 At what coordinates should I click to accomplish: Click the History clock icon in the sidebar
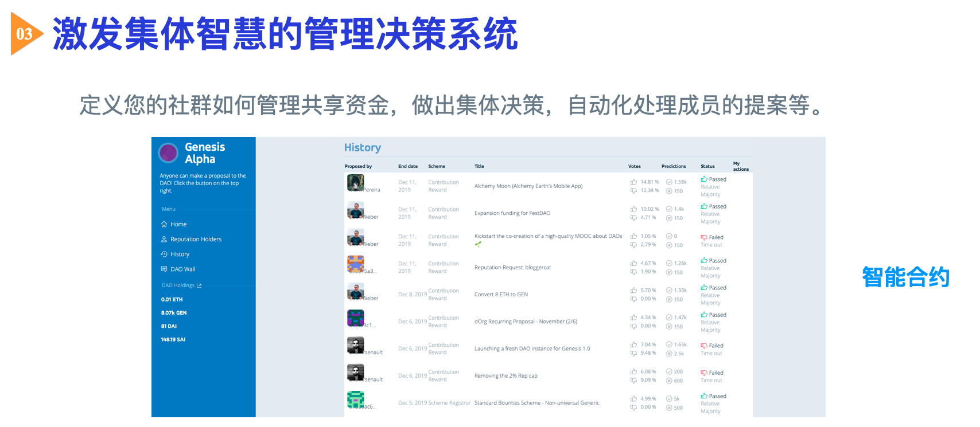tap(164, 254)
